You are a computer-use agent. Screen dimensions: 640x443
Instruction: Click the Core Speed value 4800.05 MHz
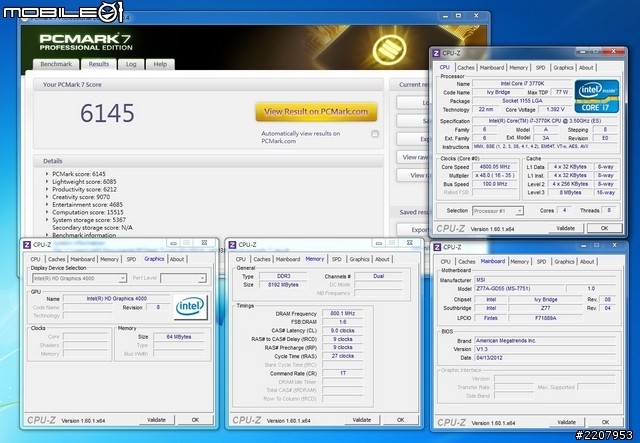click(x=495, y=167)
